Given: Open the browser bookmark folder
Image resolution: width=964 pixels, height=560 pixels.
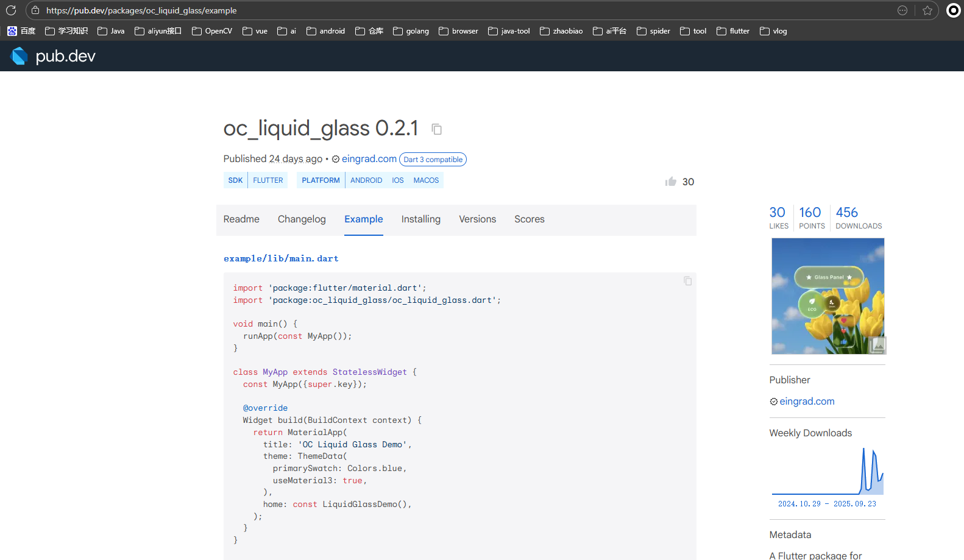Looking at the screenshot, I should [x=458, y=31].
